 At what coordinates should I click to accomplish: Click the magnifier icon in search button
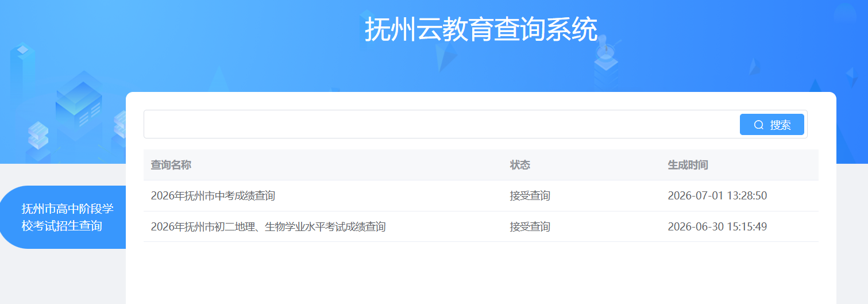click(758, 125)
